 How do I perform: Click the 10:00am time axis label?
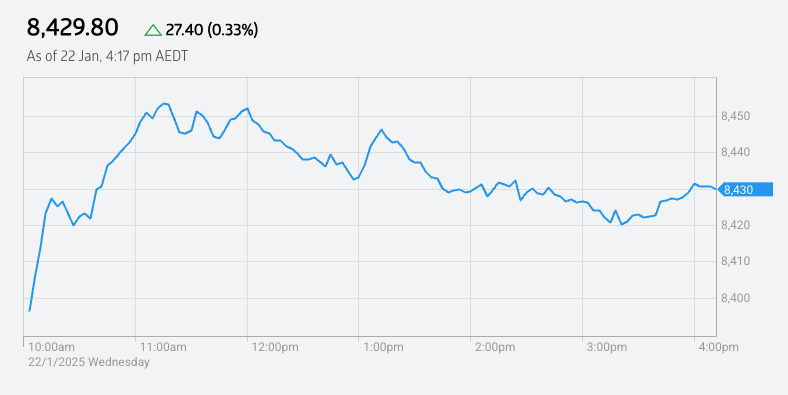click(x=51, y=347)
